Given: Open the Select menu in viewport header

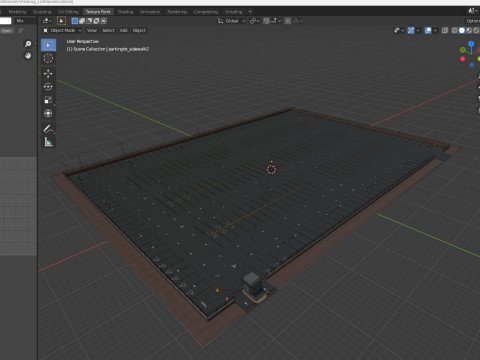Looking at the screenshot, I should pyautogui.click(x=108, y=31).
